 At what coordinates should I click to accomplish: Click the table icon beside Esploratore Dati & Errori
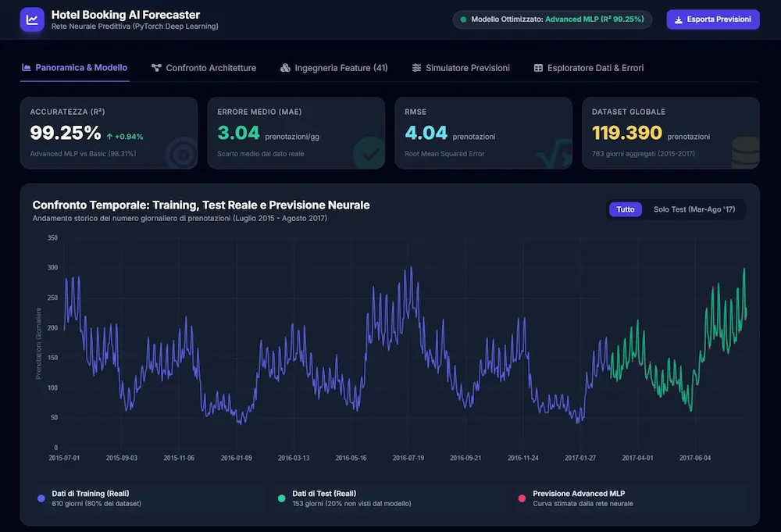click(x=538, y=68)
